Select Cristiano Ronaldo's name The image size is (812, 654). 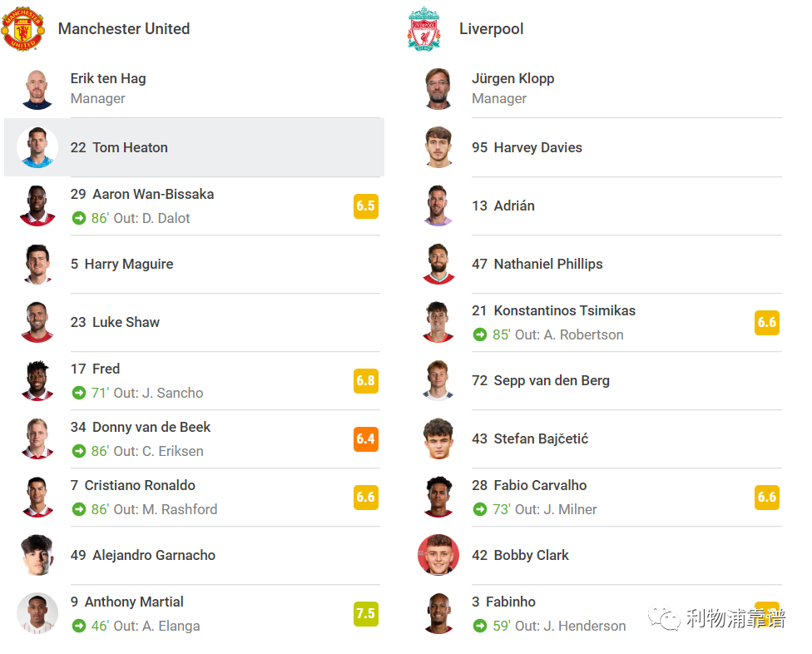pos(140,485)
